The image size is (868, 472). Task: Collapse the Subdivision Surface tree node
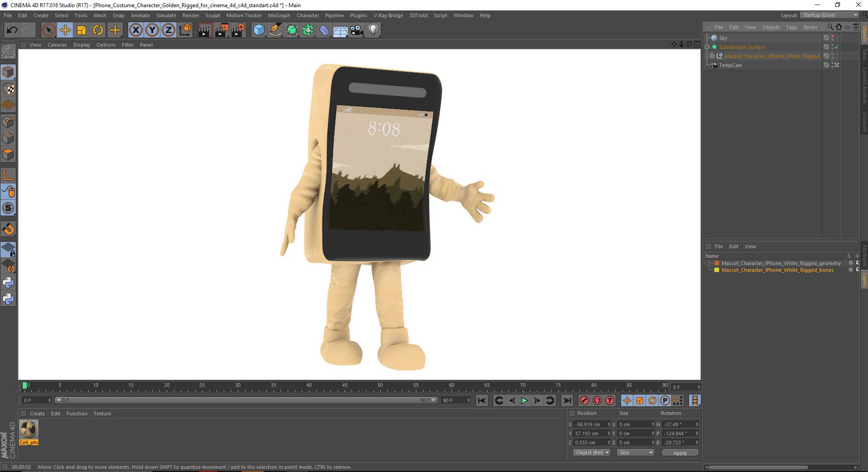pyautogui.click(x=707, y=47)
